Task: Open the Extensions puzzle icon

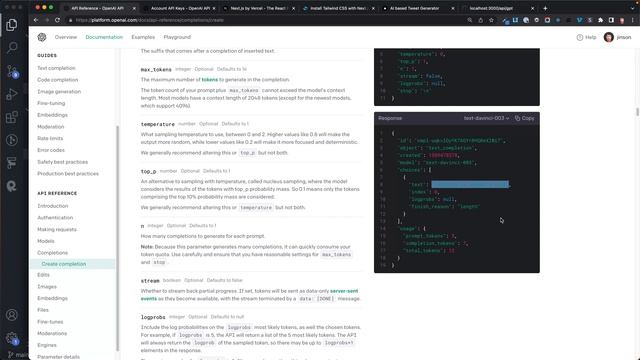Action: tap(600, 20)
